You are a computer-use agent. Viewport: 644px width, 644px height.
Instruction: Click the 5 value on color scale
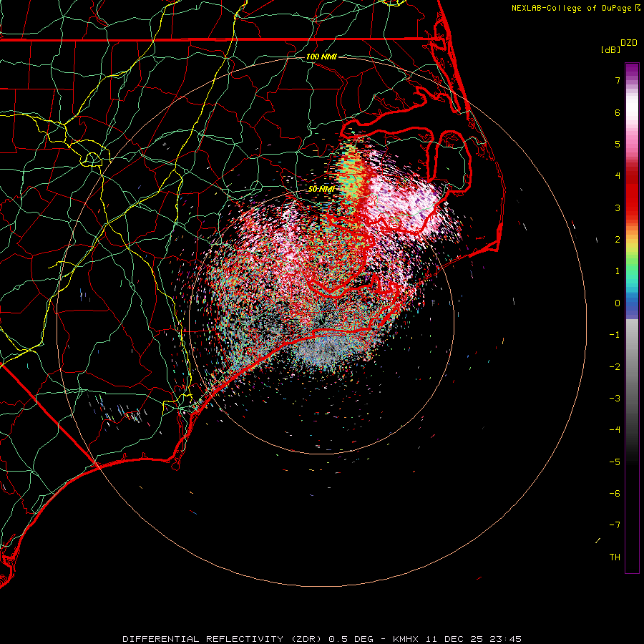click(618, 144)
